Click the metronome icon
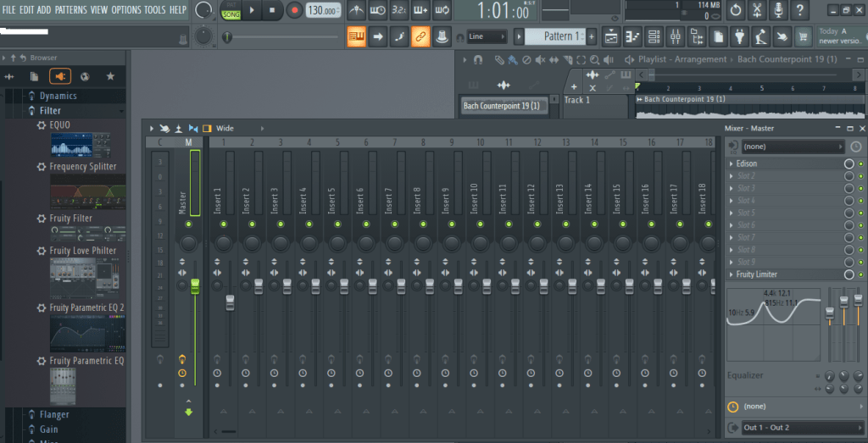Screen dimensions: 868x443 pos(356,10)
